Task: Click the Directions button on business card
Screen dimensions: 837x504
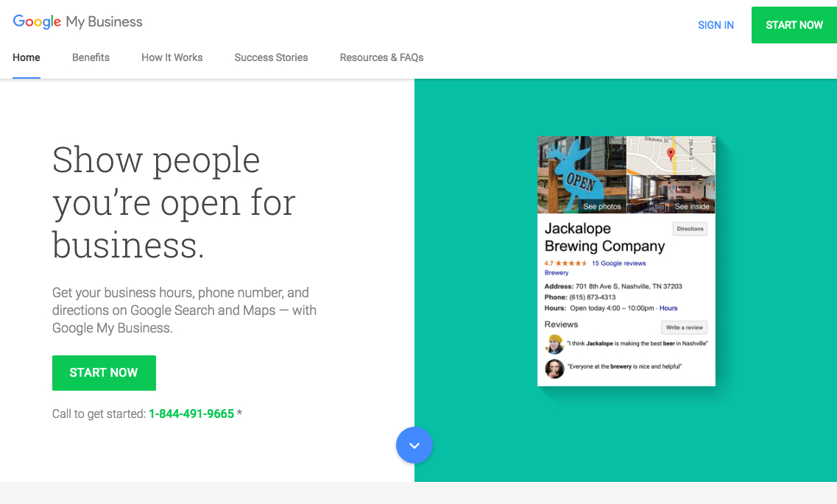Action: (x=690, y=229)
